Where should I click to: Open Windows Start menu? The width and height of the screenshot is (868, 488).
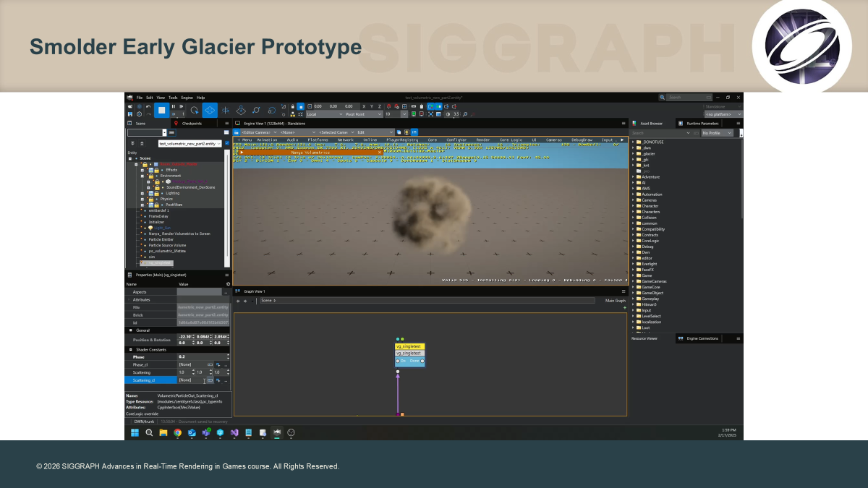[135, 432]
